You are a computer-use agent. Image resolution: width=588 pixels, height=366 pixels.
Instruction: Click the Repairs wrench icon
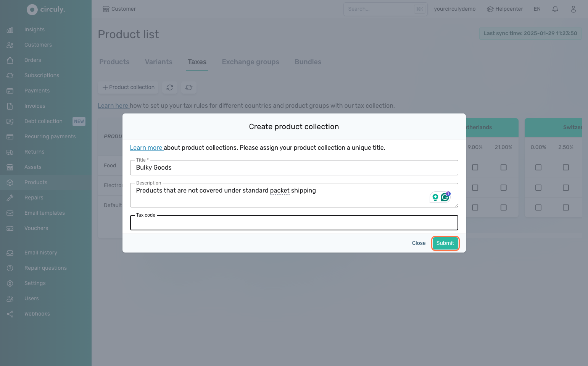click(10, 198)
